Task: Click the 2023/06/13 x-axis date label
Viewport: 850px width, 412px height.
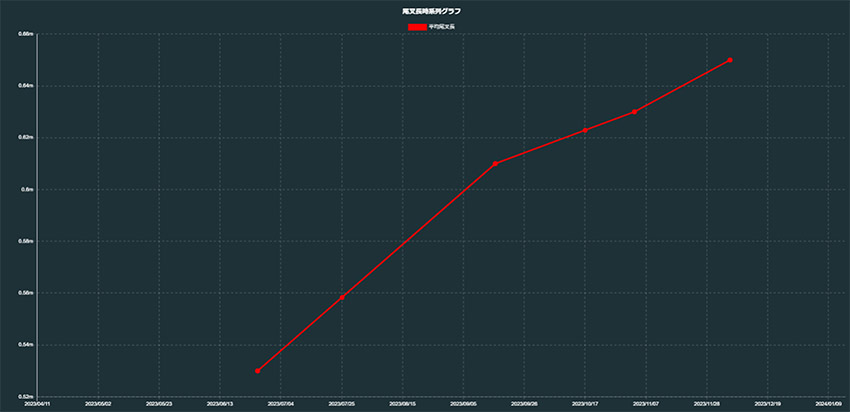Action: click(220, 404)
